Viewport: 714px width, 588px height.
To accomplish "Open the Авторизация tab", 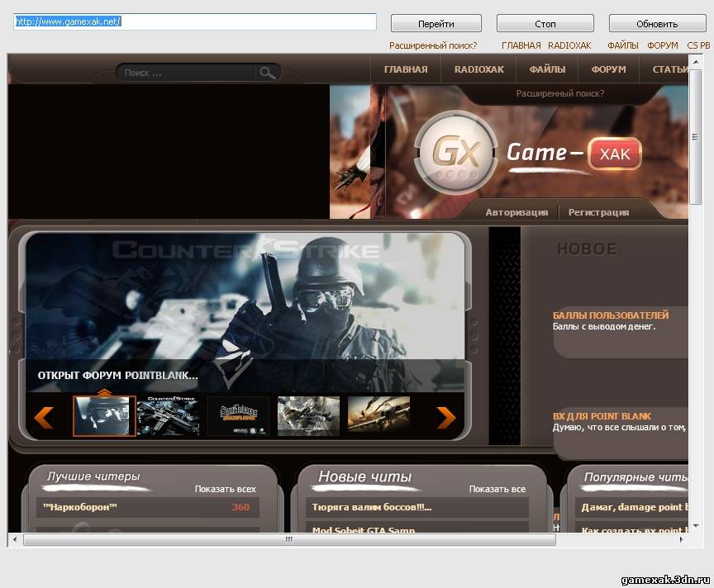I will tap(516, 212).
